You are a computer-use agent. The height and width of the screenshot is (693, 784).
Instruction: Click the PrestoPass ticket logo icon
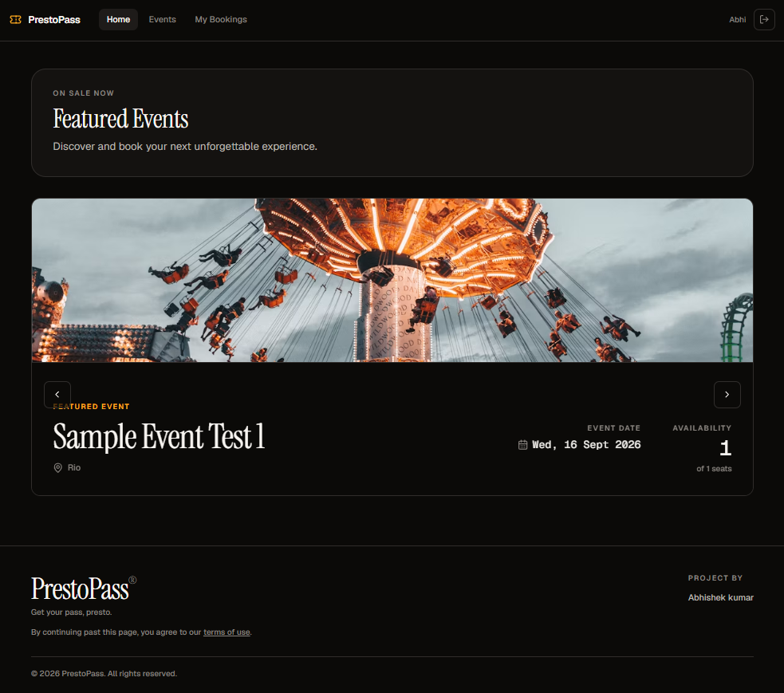click(15, 19)
